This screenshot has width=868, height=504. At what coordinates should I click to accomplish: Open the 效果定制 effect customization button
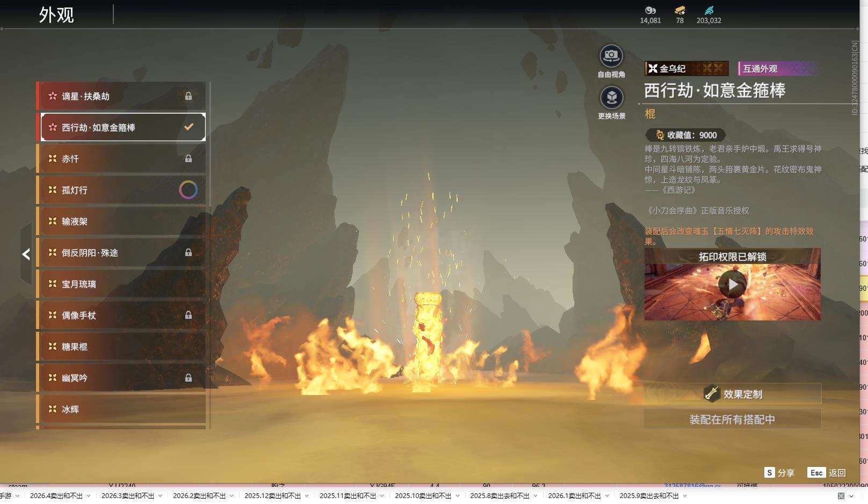pyautogui.click(x=732, y=394)
